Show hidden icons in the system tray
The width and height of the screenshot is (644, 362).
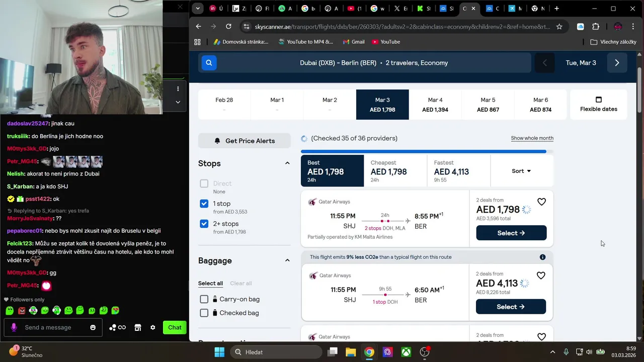[552, 352]
